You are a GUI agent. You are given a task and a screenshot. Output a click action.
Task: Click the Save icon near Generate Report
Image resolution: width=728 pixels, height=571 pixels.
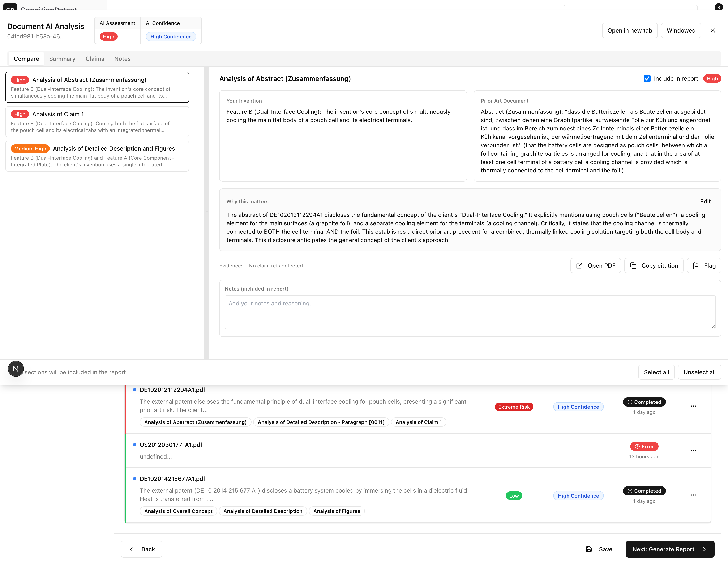click(x=589, y=549)
